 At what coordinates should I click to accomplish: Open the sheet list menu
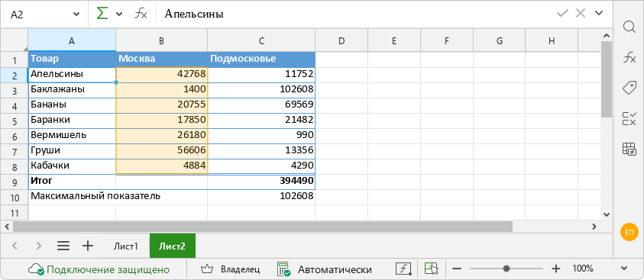[63, 246]
